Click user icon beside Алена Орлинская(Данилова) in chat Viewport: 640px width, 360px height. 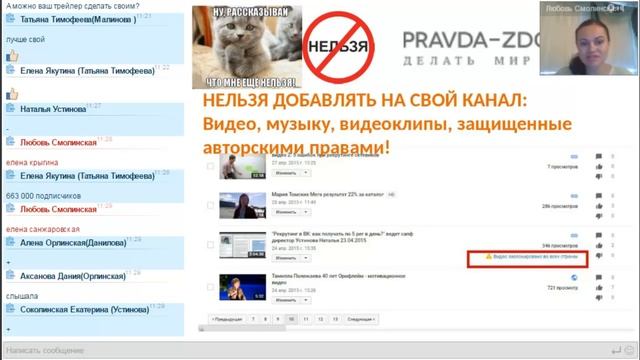click(11, 242)
